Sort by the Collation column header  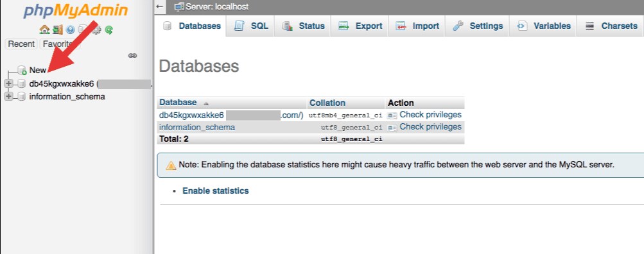(327, 103)
